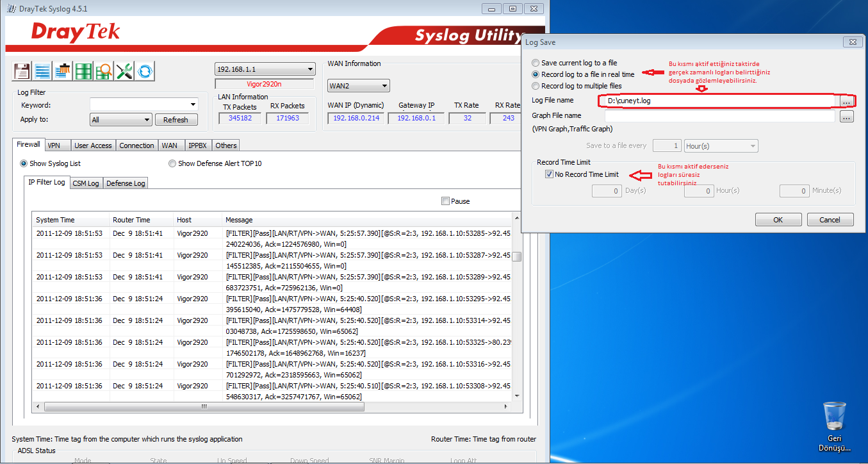Open the Recycle Bin on the desktop
The height and width of the screenshot is (464, 868).
(834, 418)
